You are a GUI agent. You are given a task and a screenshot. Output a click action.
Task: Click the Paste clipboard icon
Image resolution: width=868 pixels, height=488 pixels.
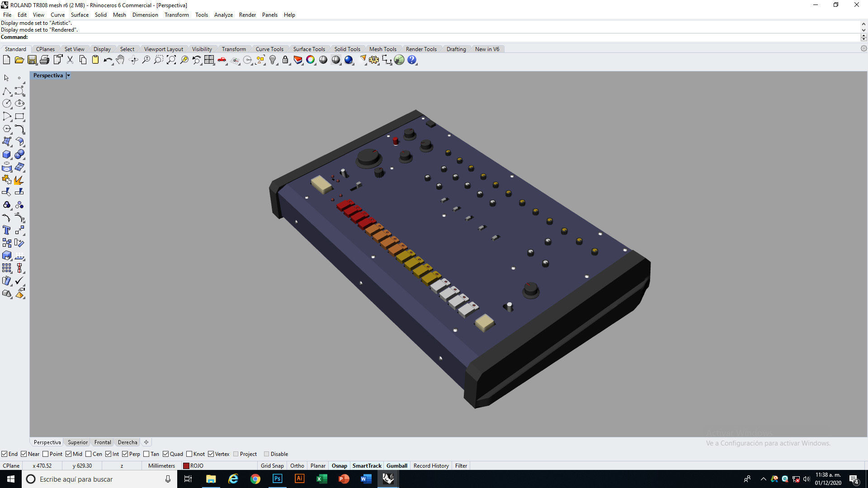(x=95, y=60)
